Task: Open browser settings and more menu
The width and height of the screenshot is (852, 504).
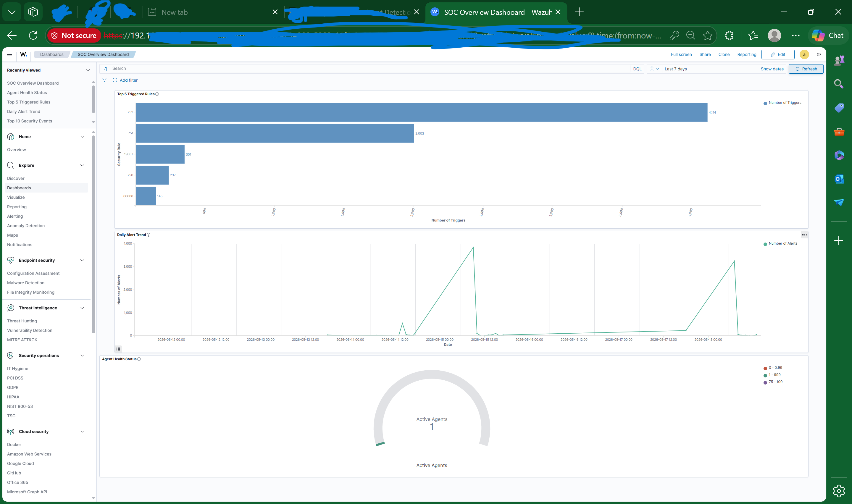Action: pyautogui.click(x=795, y=35)
